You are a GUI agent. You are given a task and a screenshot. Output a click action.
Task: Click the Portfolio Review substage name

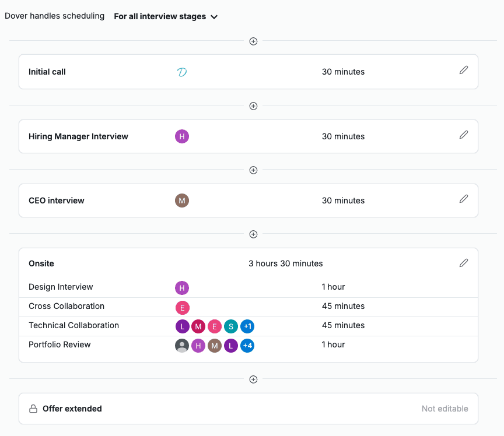[60, 344]
